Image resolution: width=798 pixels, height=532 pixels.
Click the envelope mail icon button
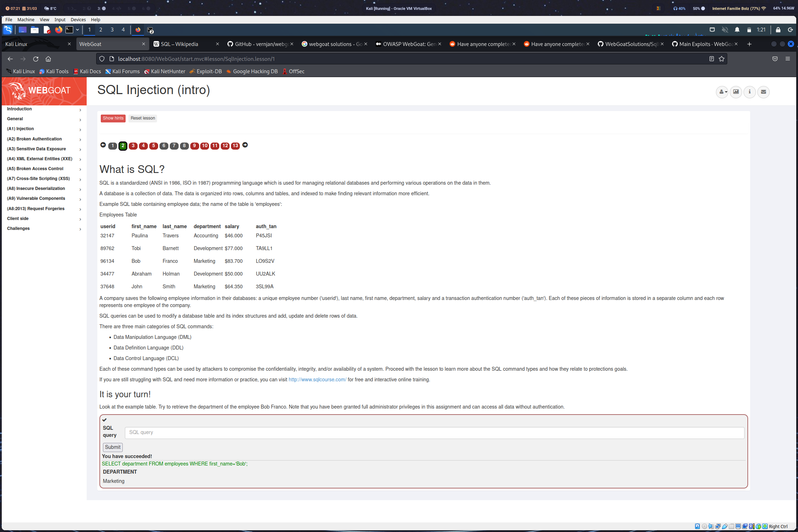coord(763,92)
